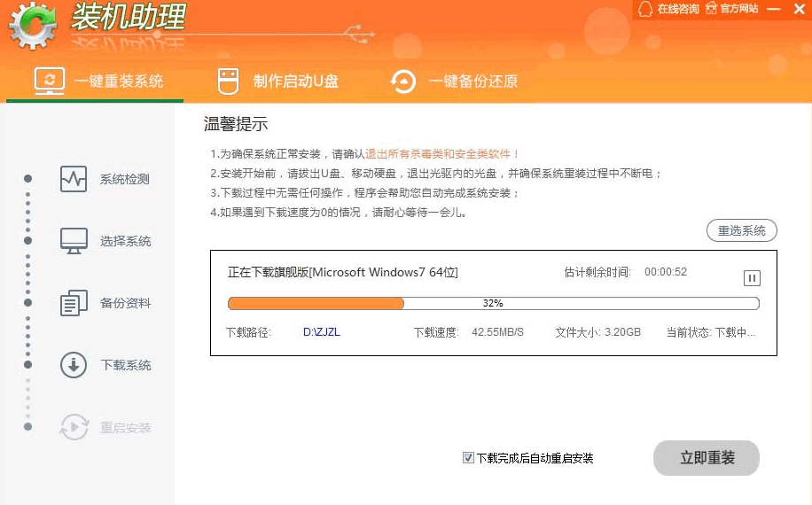Open the 在线咨询 link text
812x505 pixels.
click(678, 9)
